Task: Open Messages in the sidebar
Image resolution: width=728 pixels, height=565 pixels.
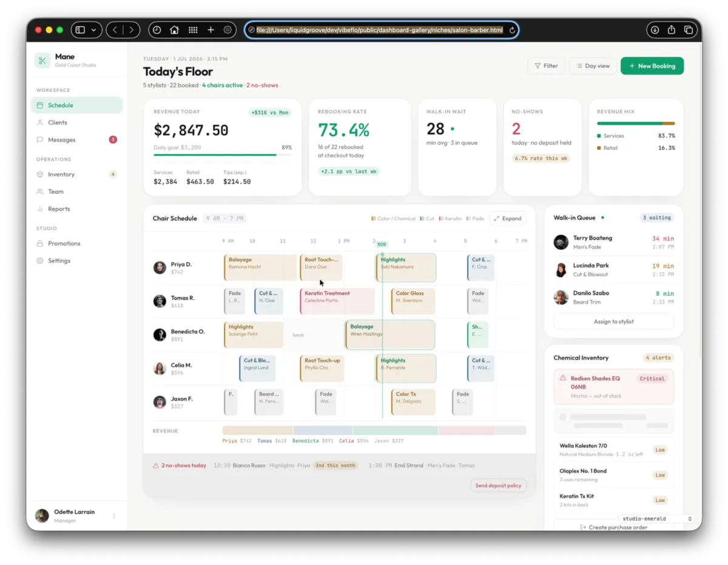Action: point(76,139)
